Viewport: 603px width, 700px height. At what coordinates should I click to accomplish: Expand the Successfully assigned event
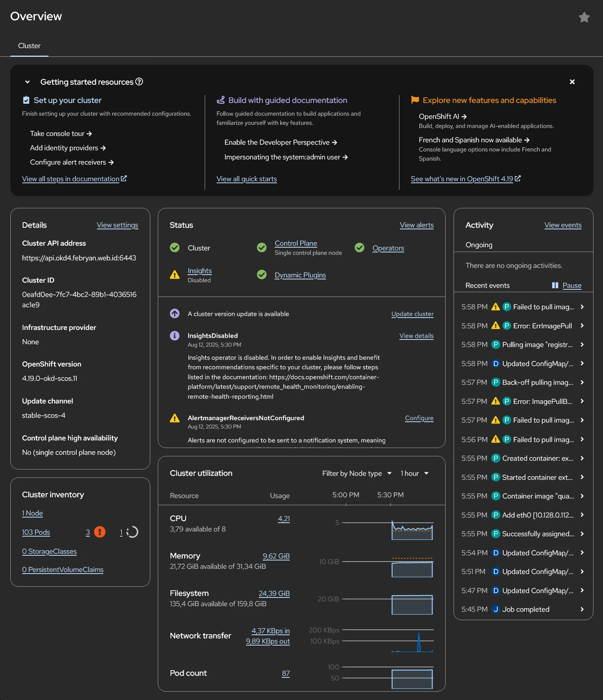coord(582,534)
